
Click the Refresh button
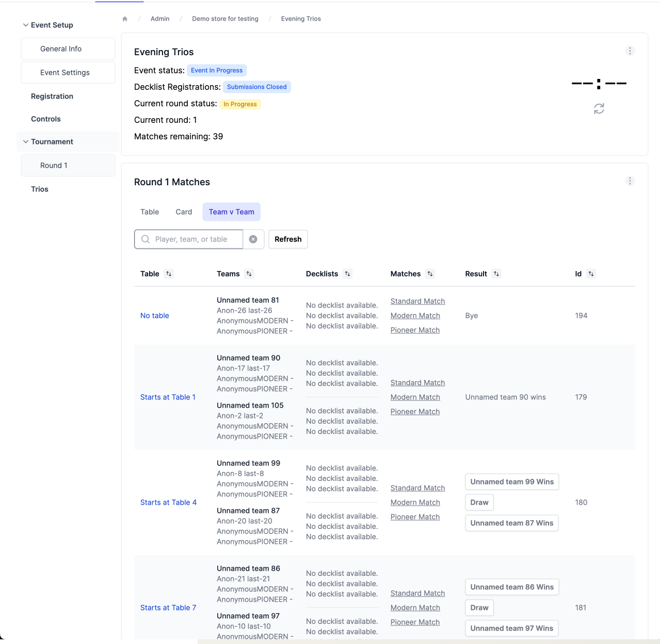coord(288,239)
